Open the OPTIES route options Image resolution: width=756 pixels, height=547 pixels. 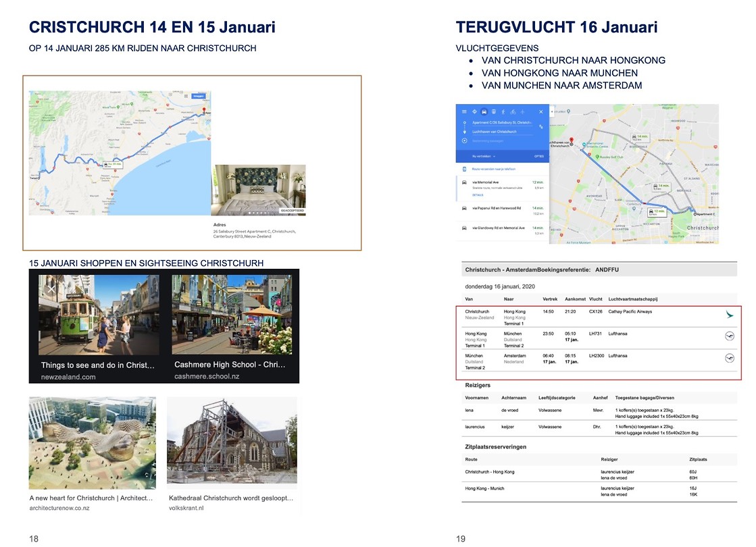tap(538, 156)
